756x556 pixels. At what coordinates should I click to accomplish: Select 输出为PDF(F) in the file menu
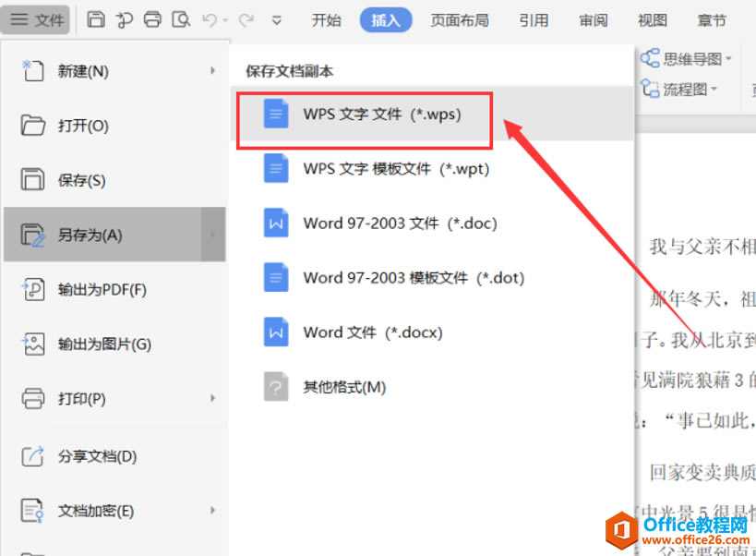click(x=114, y=289)
